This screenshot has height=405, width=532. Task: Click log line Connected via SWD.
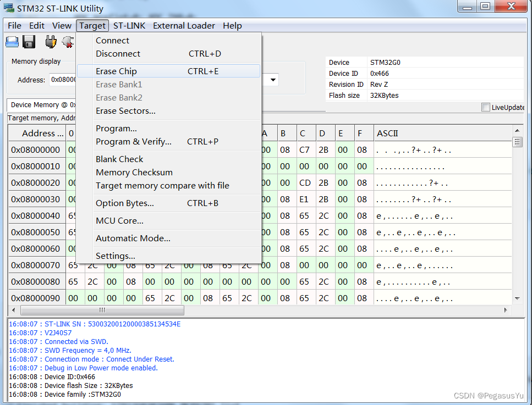pos(58,342)
